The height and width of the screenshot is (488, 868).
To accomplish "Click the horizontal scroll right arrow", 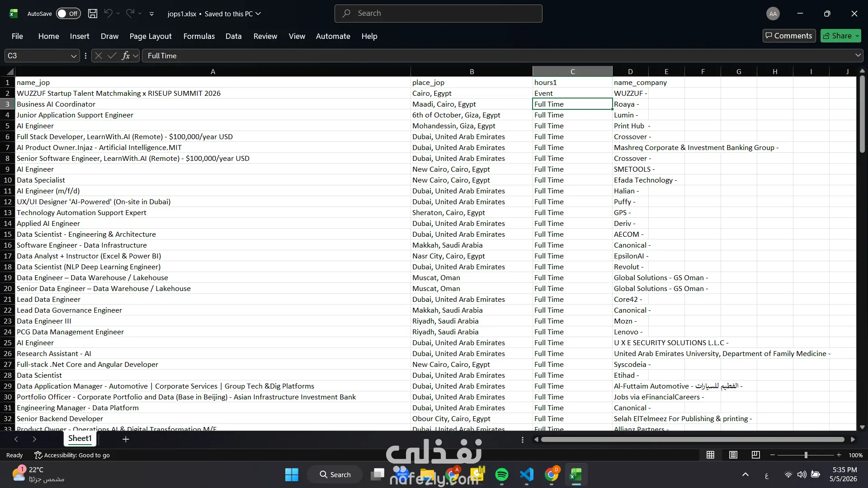I will click(853, 439).
